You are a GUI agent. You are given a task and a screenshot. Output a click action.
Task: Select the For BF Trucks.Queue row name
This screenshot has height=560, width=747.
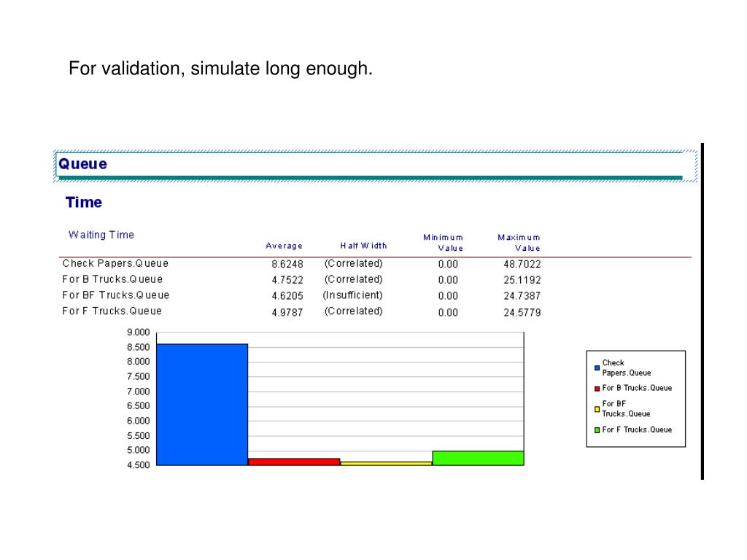click(x=116, y=295)
